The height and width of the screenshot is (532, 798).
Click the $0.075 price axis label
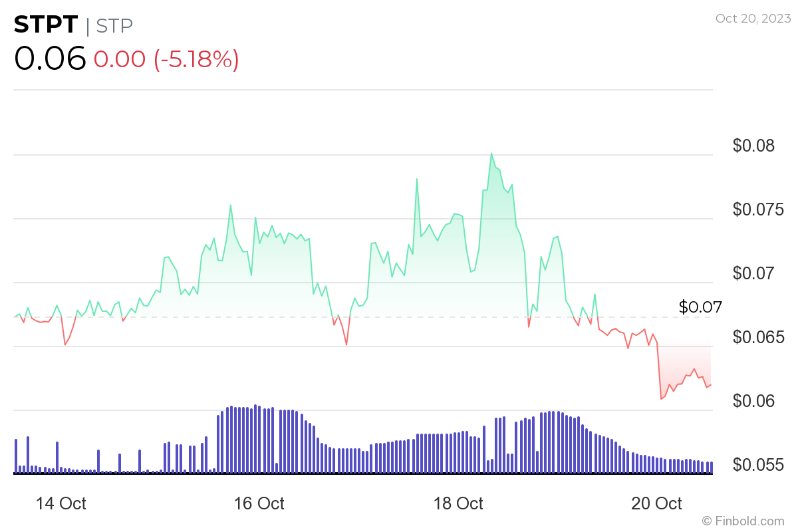pyautogui.click(x=759, y=209)
